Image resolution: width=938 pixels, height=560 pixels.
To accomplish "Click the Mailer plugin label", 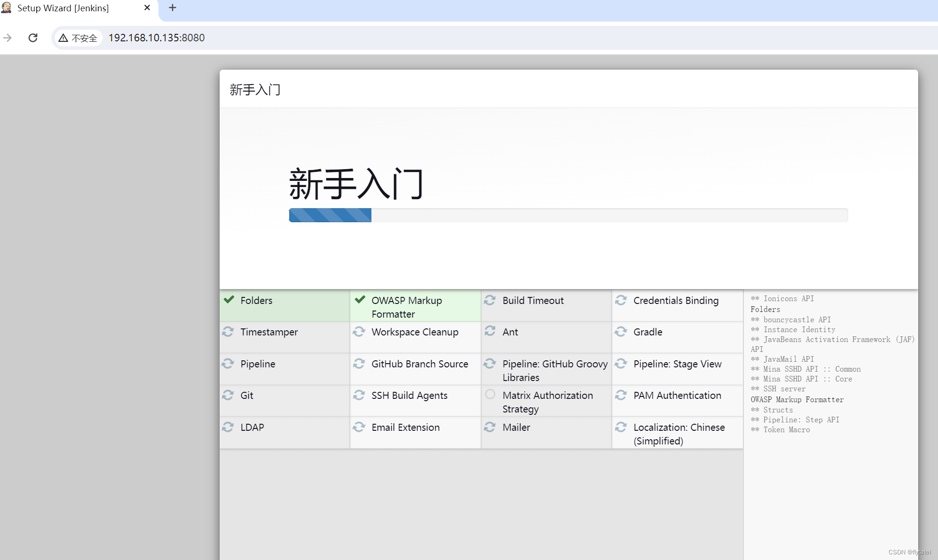I will point(516,428).
